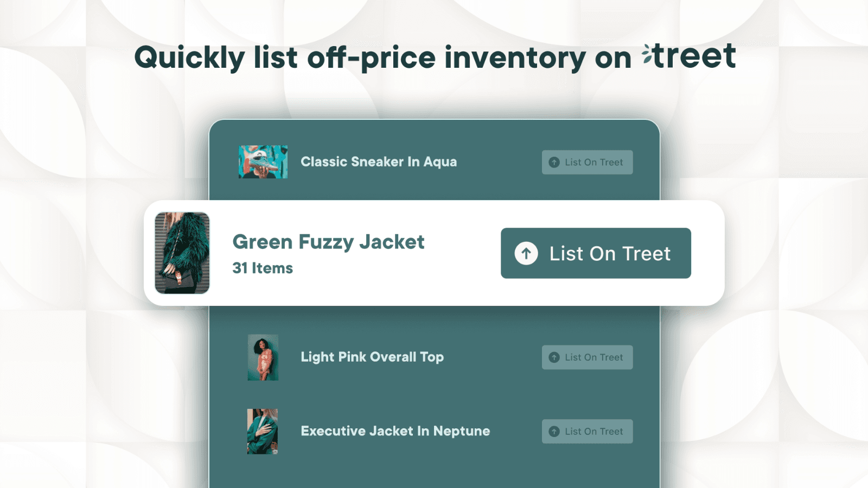Click the Classic Sneaker In Aqua title text

pos(379,162)
